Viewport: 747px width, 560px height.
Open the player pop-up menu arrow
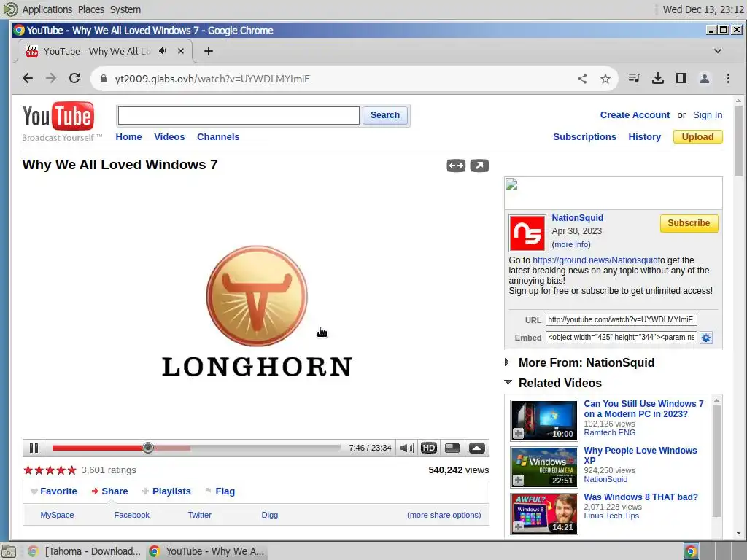coord(477,448)
